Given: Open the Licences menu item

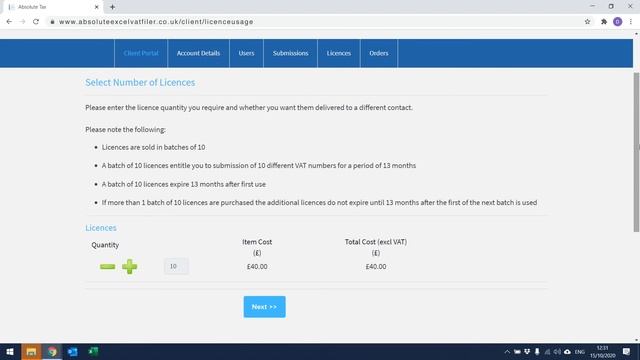Looking at the screenshot, I should pyautogui.click(x=339, y=53).
